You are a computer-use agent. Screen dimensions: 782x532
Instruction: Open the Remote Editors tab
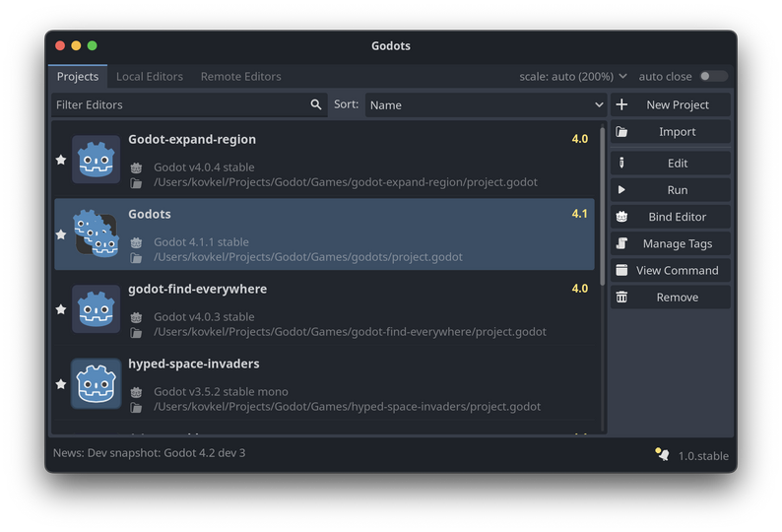(x=240, y=77)
